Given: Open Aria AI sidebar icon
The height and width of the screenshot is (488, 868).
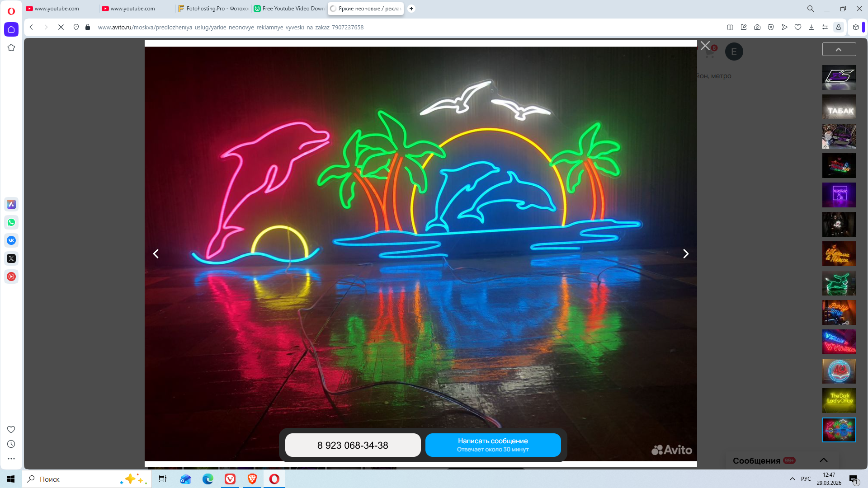Looking at the screenshot, I should click(x=11, y=204).
